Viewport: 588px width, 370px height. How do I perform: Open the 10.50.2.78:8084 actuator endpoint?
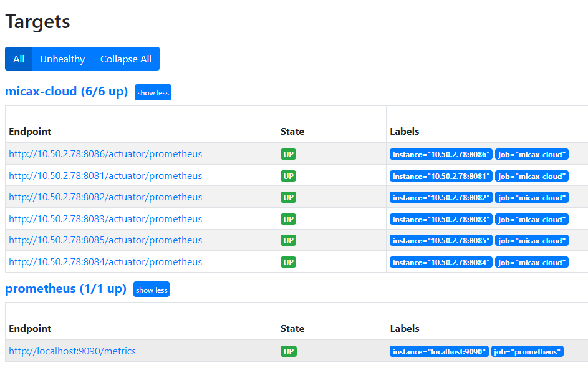pyautogui.click(x=105, y=262)
